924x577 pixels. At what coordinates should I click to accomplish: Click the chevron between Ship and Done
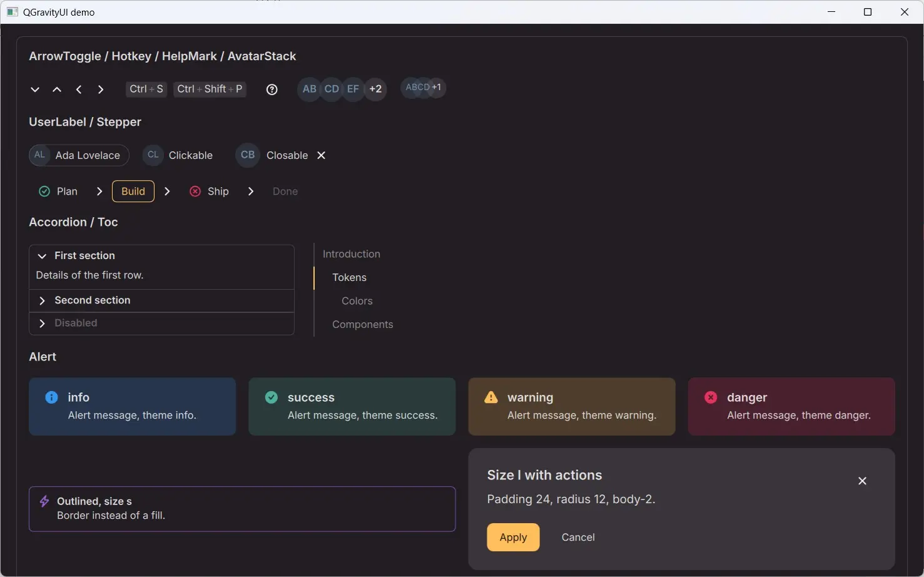[251, 191]
